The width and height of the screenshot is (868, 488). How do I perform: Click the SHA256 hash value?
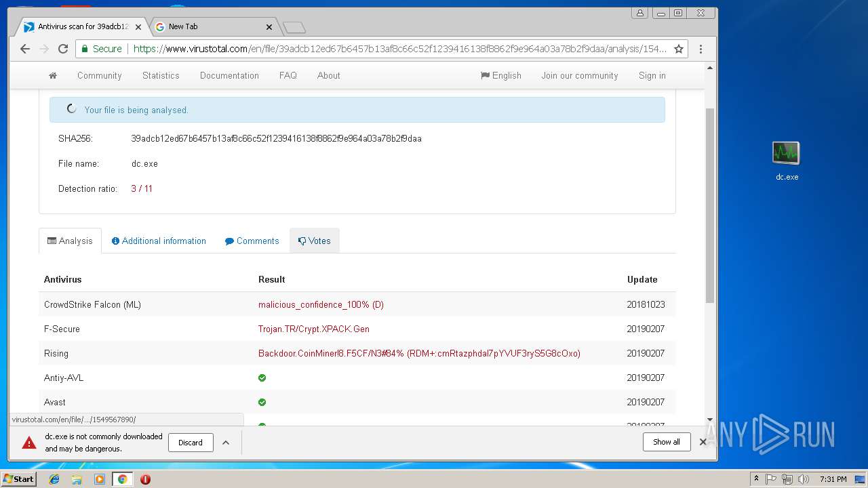(x=276, y=138)
